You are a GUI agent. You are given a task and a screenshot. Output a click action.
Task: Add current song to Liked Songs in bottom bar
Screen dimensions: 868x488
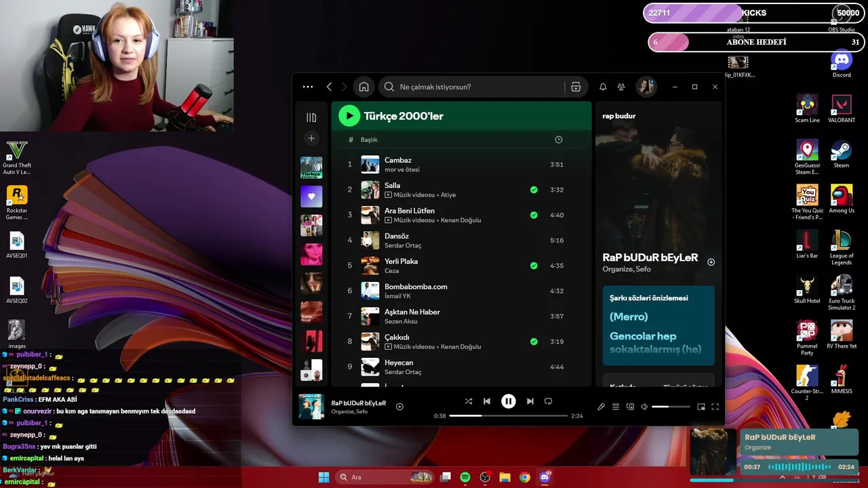point(399,407)
